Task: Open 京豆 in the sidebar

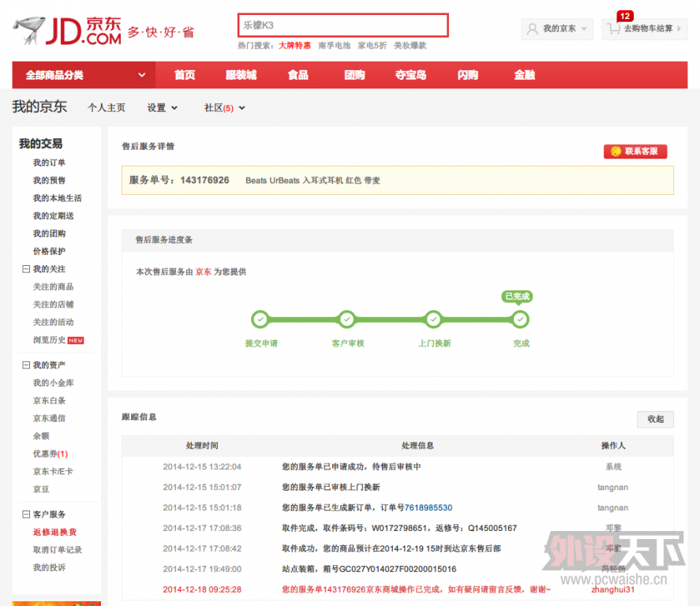Action: [x=41, y=489]
